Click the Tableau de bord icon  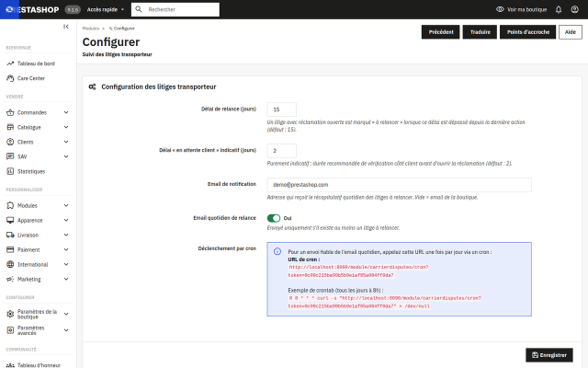[x=10, y=63]
